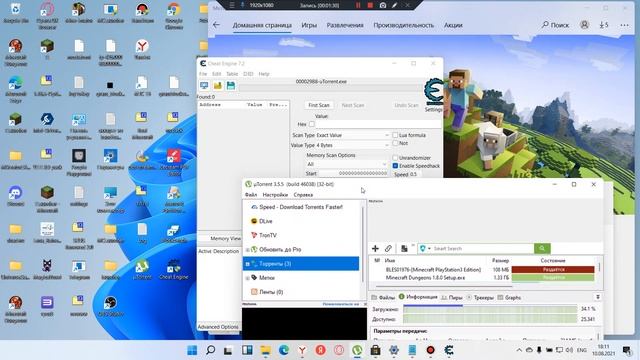Open the Игры tab in Microsoft Store
Screen dimensions: 640x360
pos(309,25)
